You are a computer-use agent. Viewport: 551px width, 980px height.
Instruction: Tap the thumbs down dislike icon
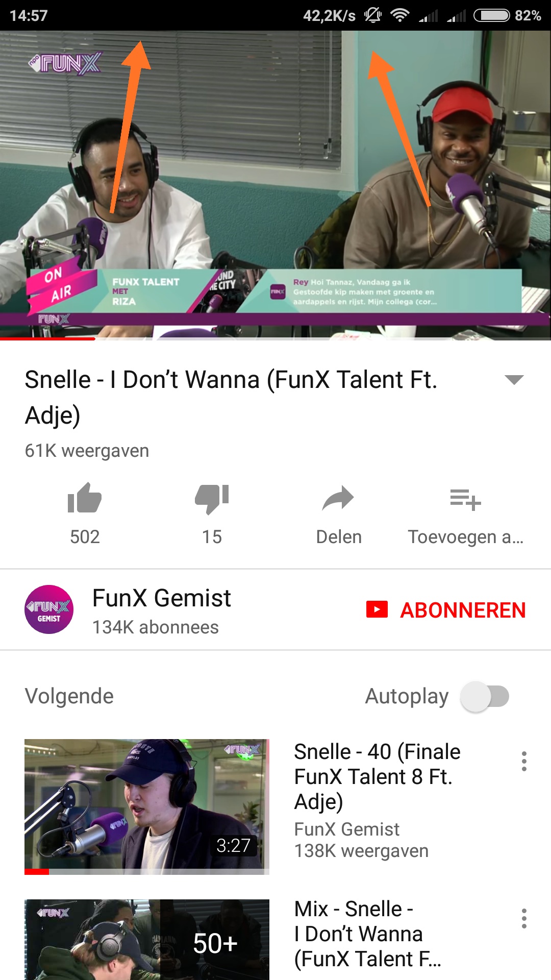tap(212, 499)
